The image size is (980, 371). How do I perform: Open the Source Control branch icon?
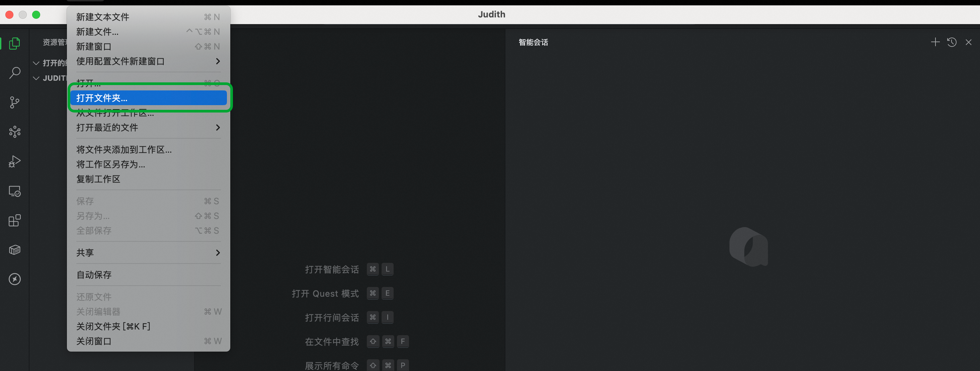pos(14,102)
